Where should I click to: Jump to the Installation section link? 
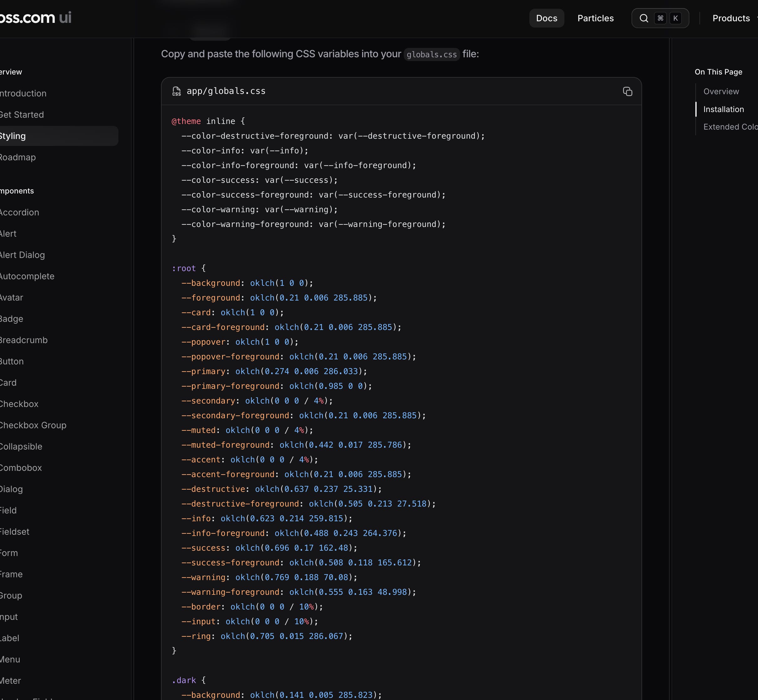click(723, 109)
